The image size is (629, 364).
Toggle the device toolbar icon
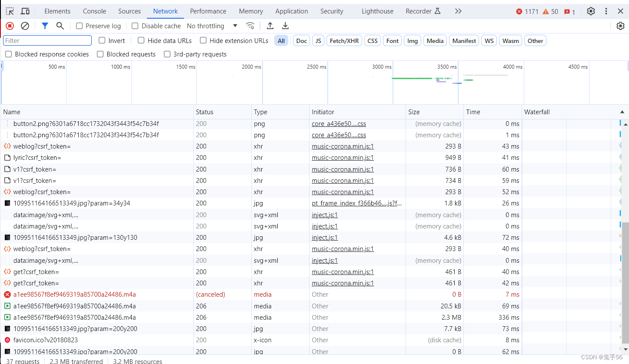25,11
